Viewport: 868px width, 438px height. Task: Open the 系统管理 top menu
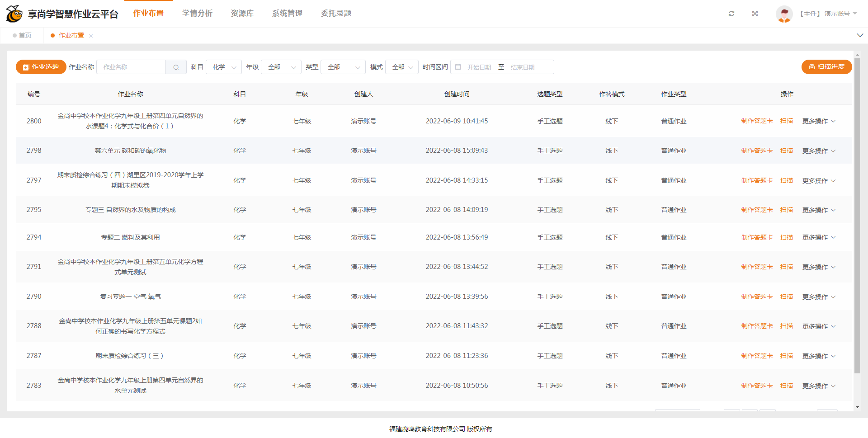coord(287,14)
